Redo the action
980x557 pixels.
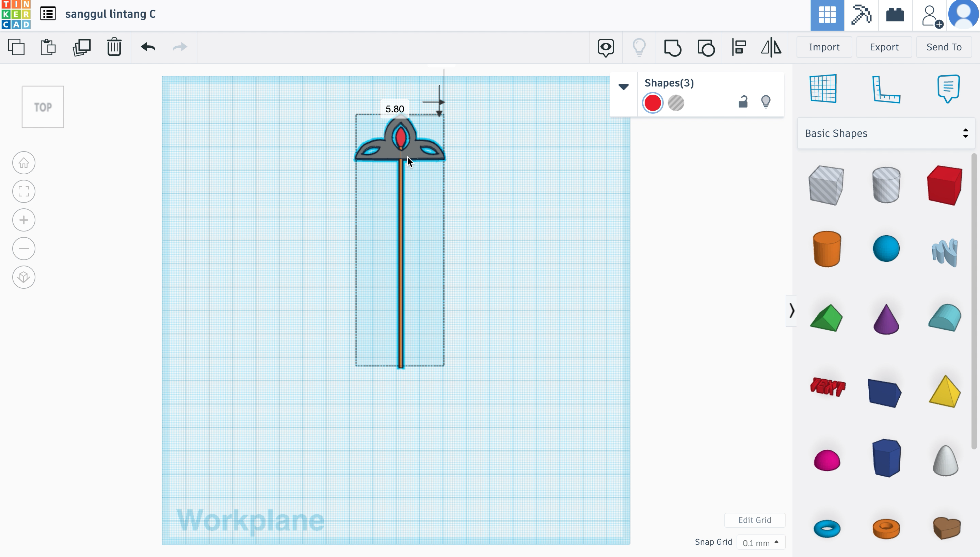(180, 47)
